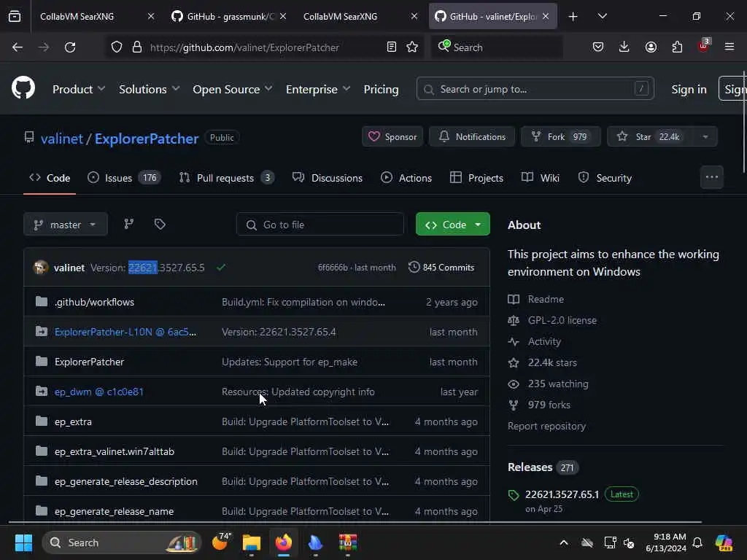
Task: Open the Firefox downloads icon
Action: (x=624, y=47)
